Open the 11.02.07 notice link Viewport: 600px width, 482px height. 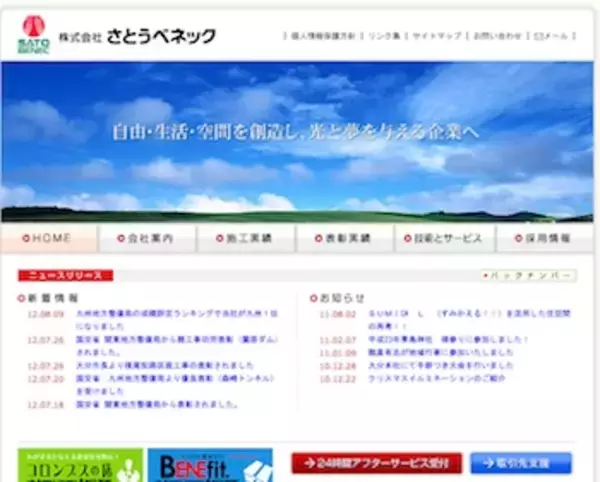click(448, 339)
